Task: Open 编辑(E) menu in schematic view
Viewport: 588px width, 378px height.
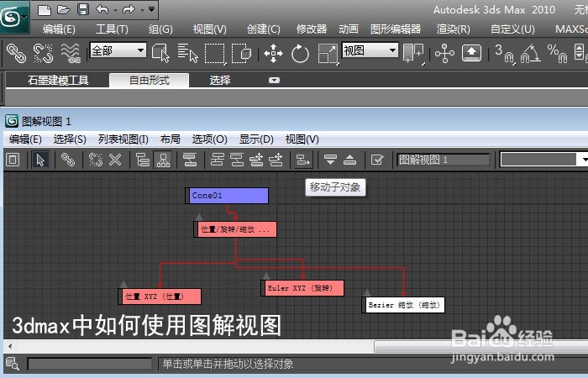Action: click(25, 139)
